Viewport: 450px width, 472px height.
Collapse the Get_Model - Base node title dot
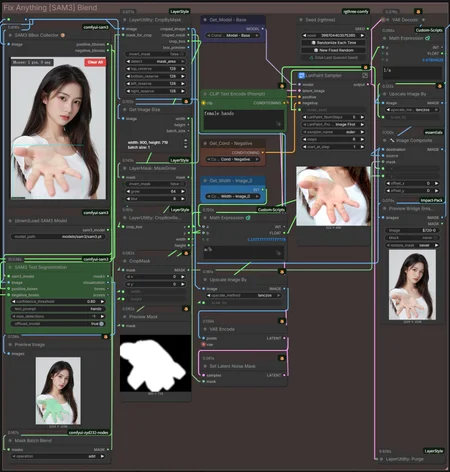tap(205, 20)
